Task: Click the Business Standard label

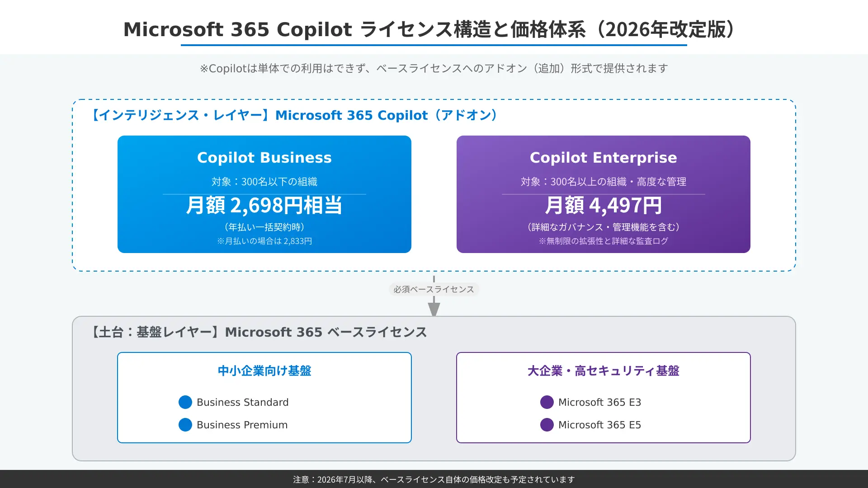Action: 243,402
